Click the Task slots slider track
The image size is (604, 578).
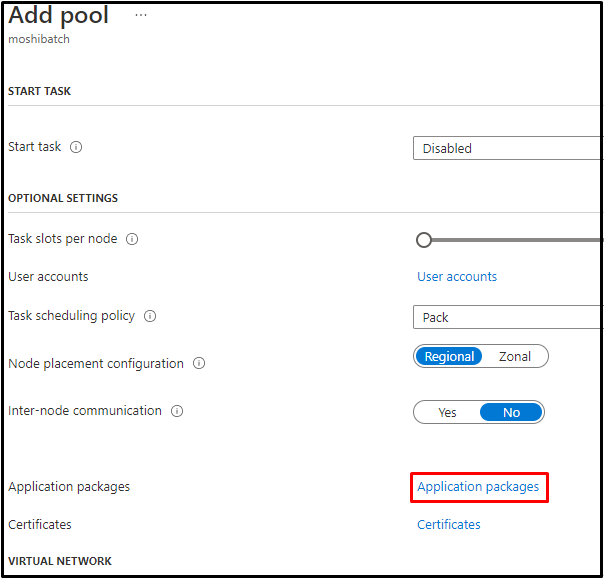[517, 240]
